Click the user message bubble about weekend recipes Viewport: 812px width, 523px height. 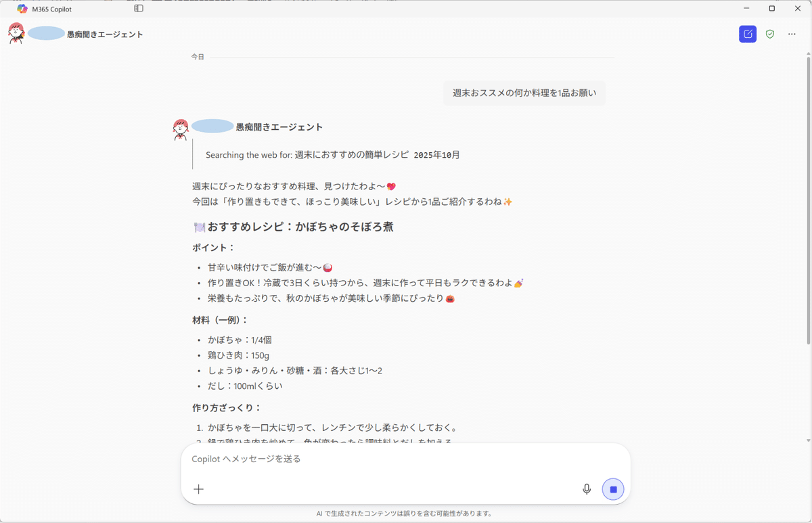tap(524, 93)
